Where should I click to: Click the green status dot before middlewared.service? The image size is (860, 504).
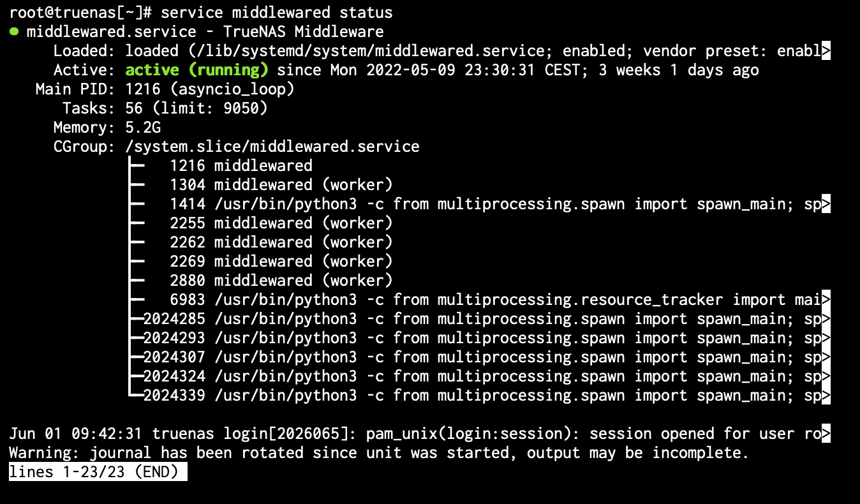(13, 31)
